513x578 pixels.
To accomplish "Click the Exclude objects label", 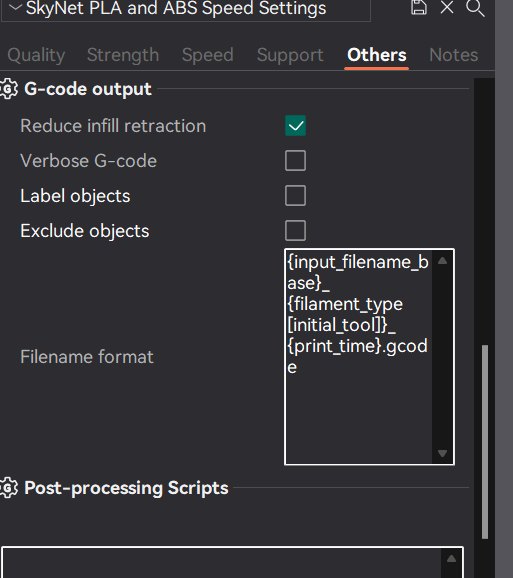I will click(85, 231).
